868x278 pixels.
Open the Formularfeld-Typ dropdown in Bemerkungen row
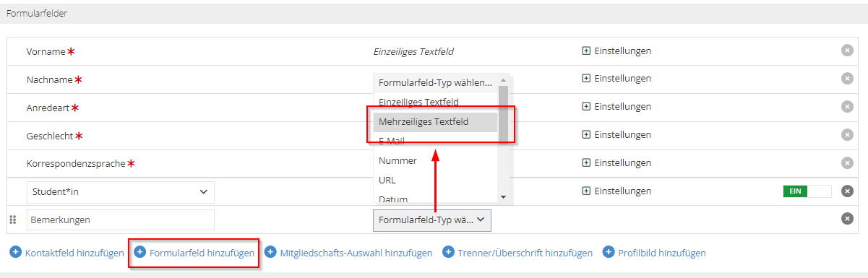[432, 220]
